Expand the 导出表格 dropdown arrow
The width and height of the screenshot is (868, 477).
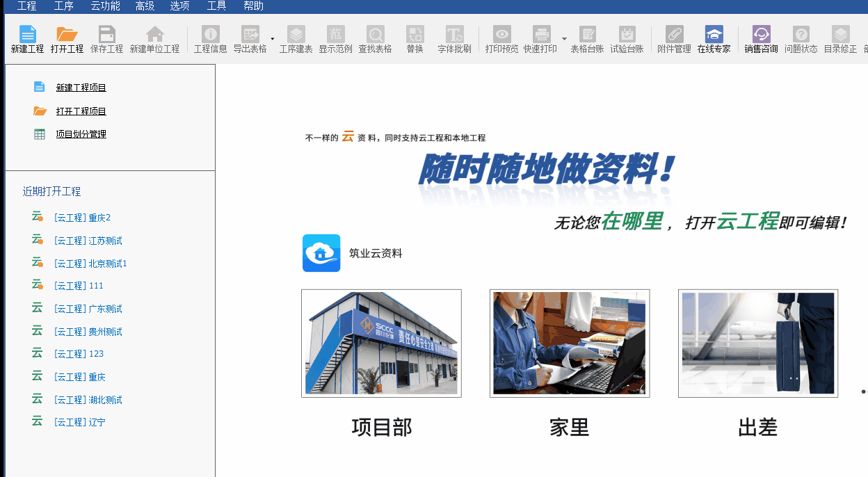tap(273, 38)
